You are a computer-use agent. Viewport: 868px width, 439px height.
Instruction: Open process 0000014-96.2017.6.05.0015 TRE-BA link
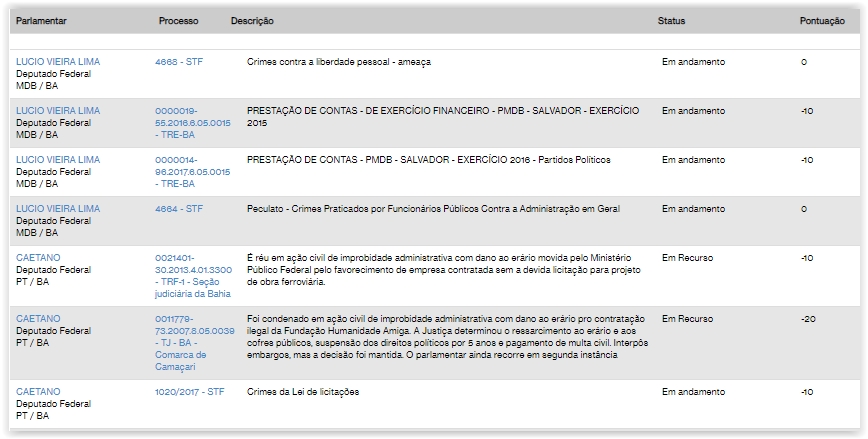194,172
